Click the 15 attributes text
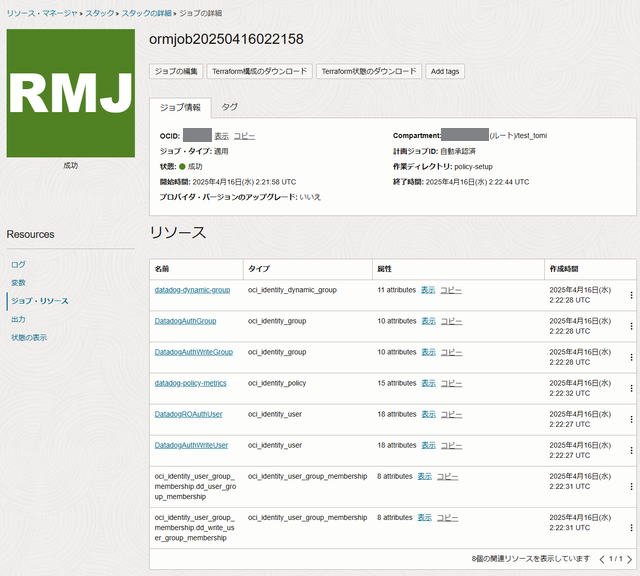640x576 pixels. point(397,383)
